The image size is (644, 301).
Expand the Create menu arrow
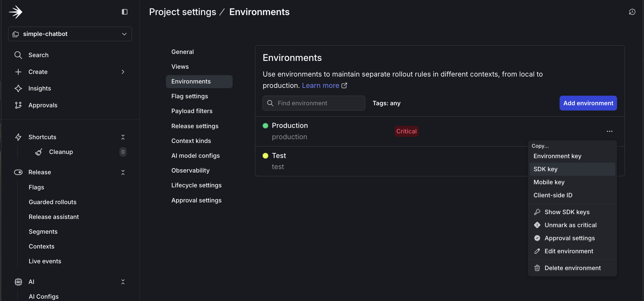coord(123,72)
